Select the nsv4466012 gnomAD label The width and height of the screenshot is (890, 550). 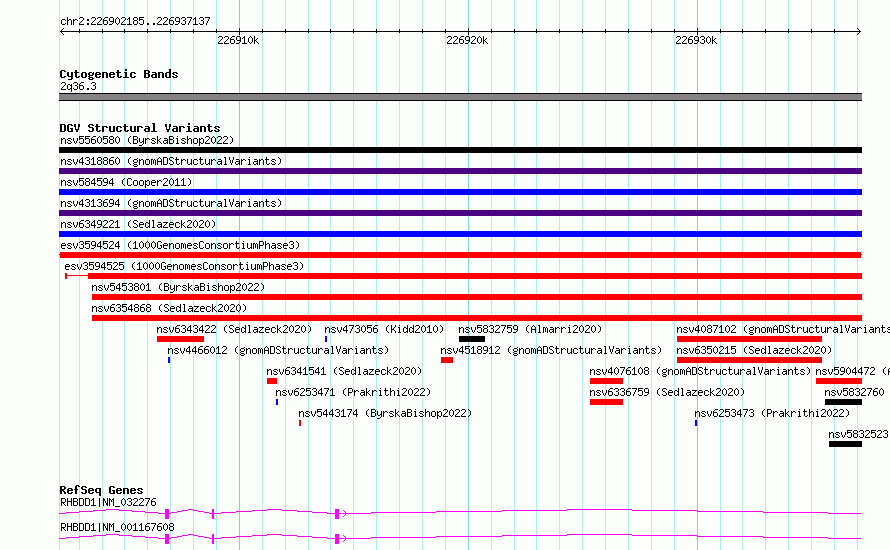[278, 350]
